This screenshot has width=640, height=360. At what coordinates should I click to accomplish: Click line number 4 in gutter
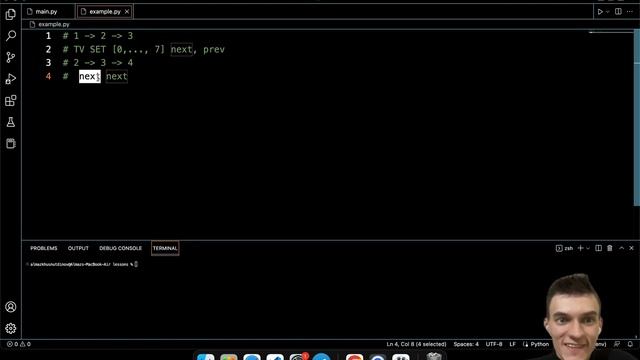tap(48, 76)
